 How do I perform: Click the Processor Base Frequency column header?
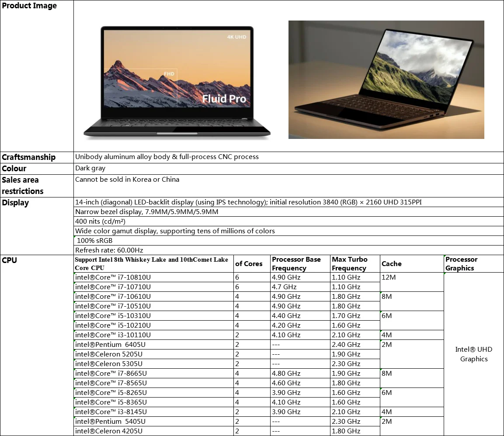coord(300,264)
